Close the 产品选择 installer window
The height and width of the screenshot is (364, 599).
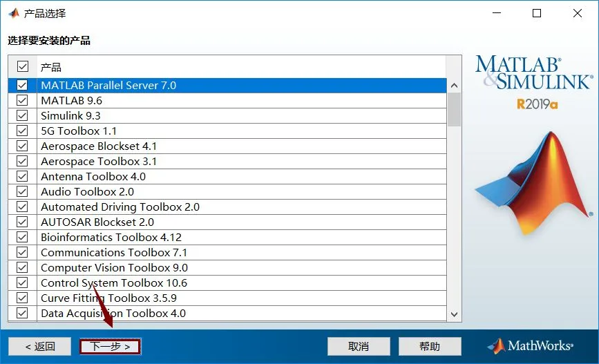pos(577,13)
